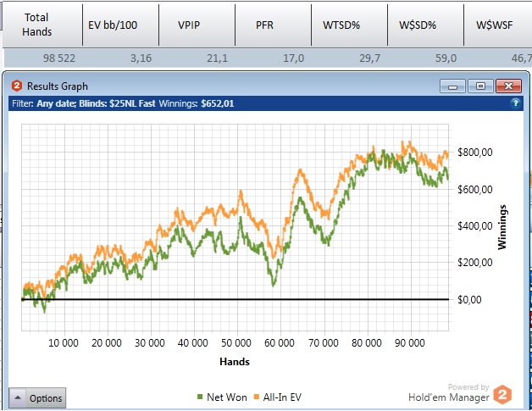Maximize the Results Graph window
This screenshot has height=411, width=532.
point(480,86)
